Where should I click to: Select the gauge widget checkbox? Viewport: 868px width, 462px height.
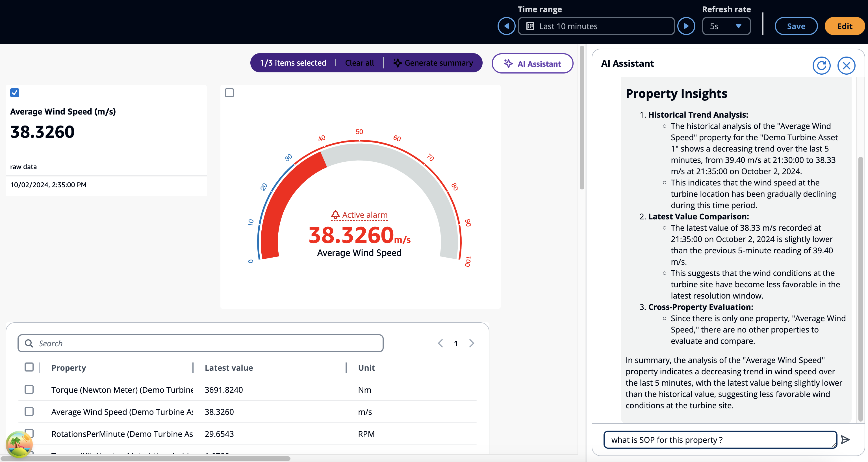click(229, 93)
